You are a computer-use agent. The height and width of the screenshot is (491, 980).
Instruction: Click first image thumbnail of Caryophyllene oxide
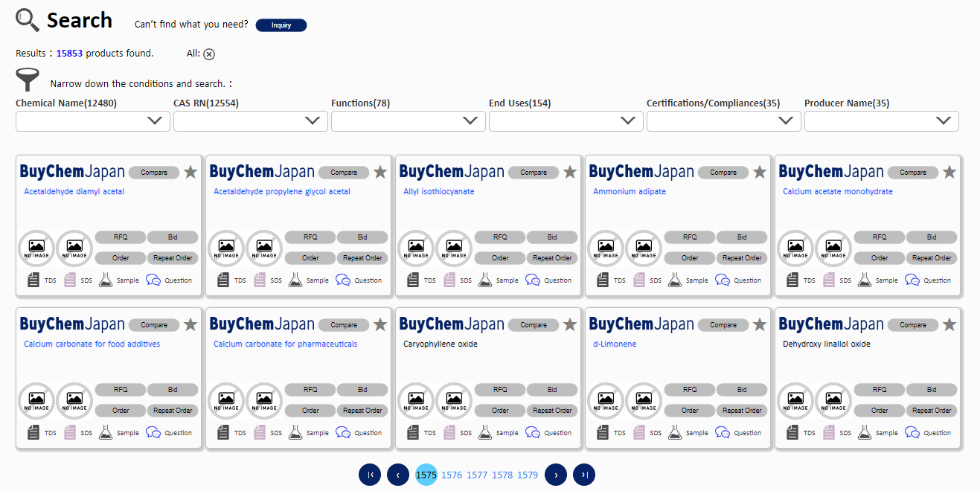416,401
